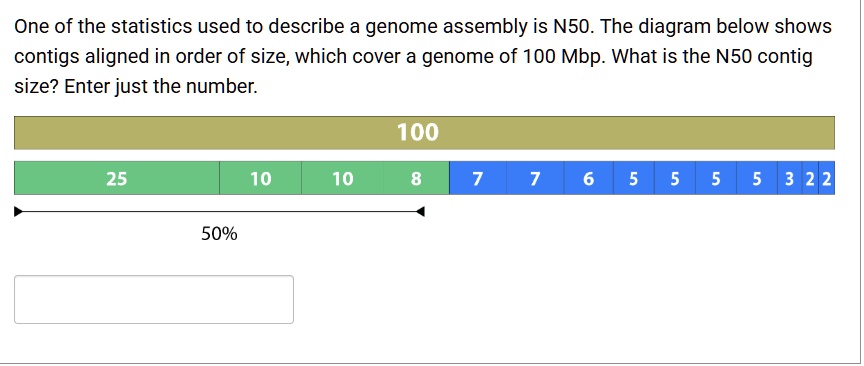Click the olive 100 genome bar
This screenshot has height=366, width=864.
point(424,133)
